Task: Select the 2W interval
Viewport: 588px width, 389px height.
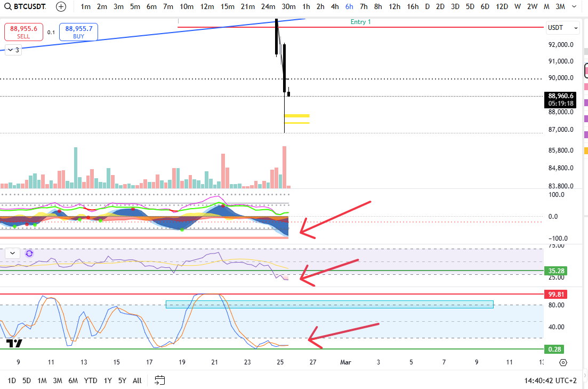Action: coord(531,6)
